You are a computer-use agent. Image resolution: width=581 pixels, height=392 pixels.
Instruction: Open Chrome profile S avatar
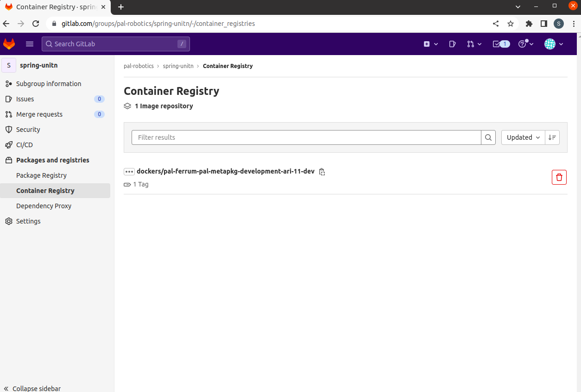tap(559, 24)
